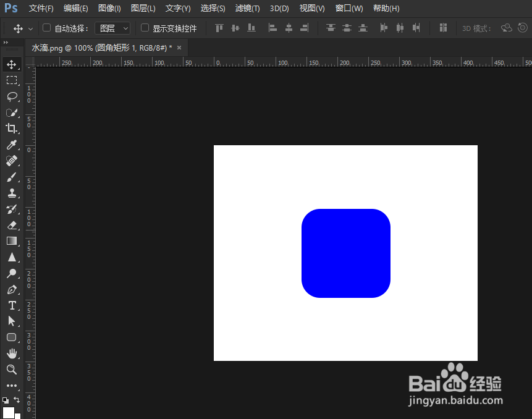Image resolution: width=532 pixels, height=419 pixels.
Task: Open the 图层(L) menu
Action: pyautogui.click(x=143, y=8)
